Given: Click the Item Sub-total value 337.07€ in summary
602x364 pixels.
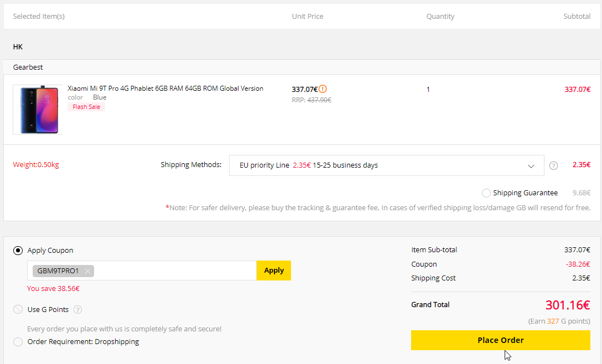Looking at the screenshot, I should pyautogui.click(x=577, y=250).
